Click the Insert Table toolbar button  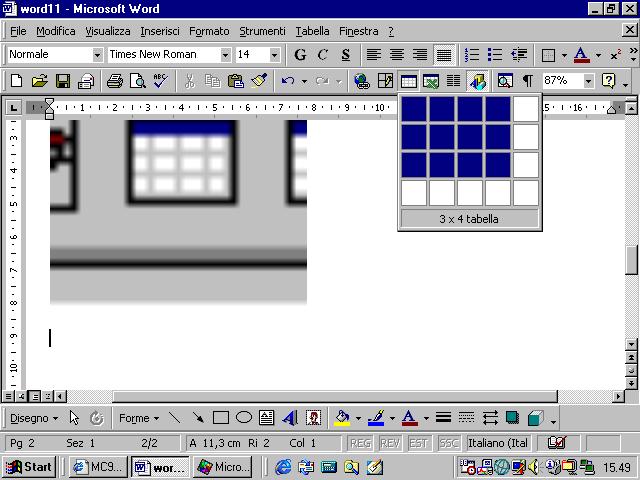tap(408, 81)
